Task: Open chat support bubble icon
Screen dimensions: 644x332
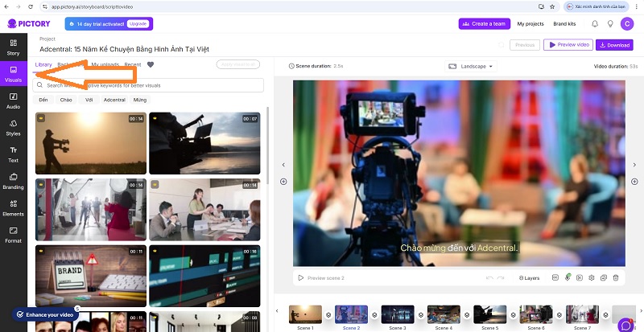Action: click(626, 325)
